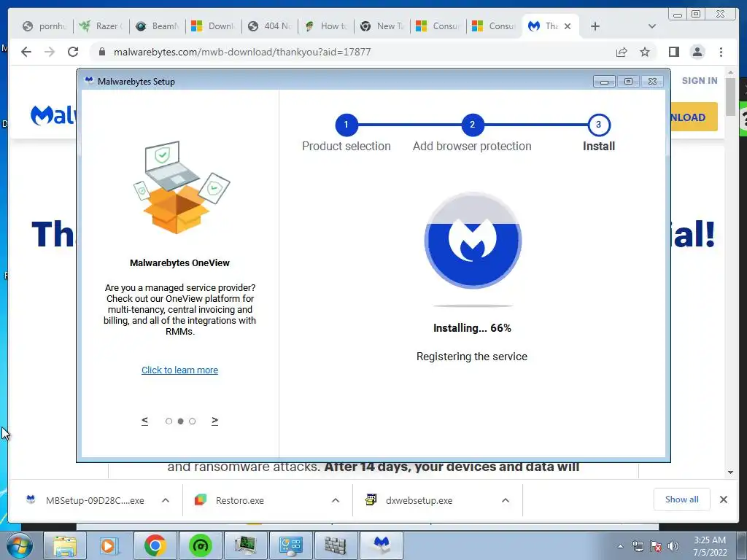747x560 pixels.
Task: Switch to the 404 tab
Action: (270, 26)
